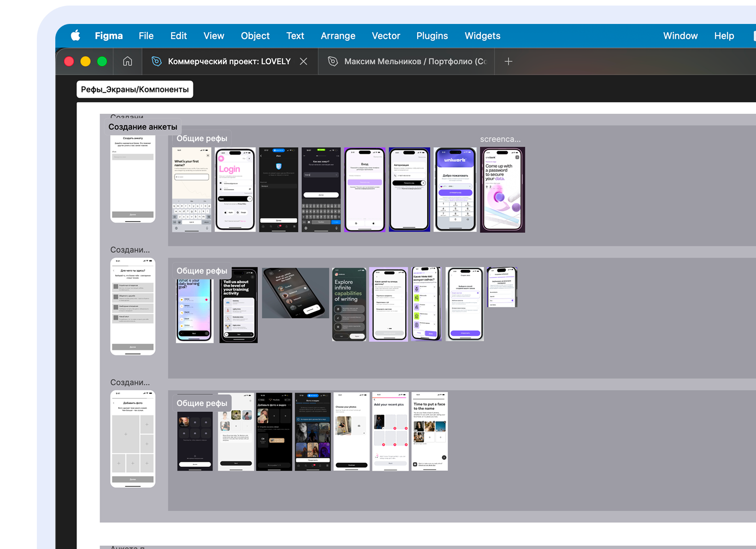Screen dimensions: 756x549
Task: Open the Vector menu
Action: click(386, 36)
